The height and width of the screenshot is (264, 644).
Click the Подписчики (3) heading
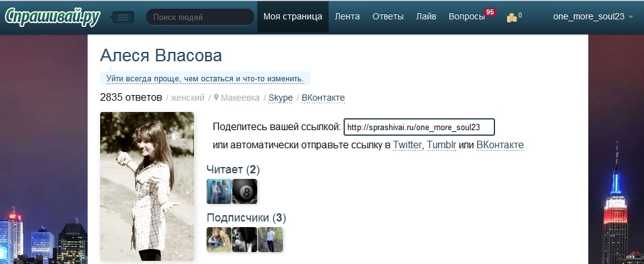coord(247,218)
